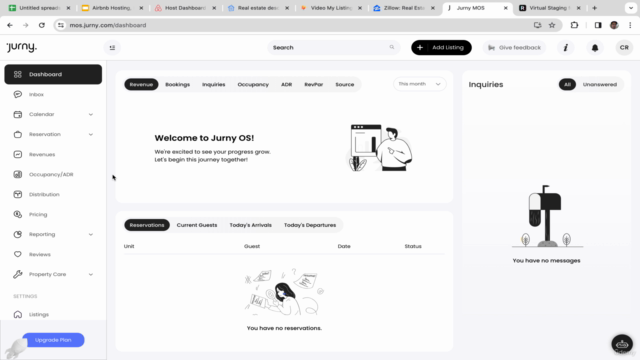Click the Reporting pie icon
Image resolution: width=640 pixels, height=360 pixels.
[x=18, y=234]
